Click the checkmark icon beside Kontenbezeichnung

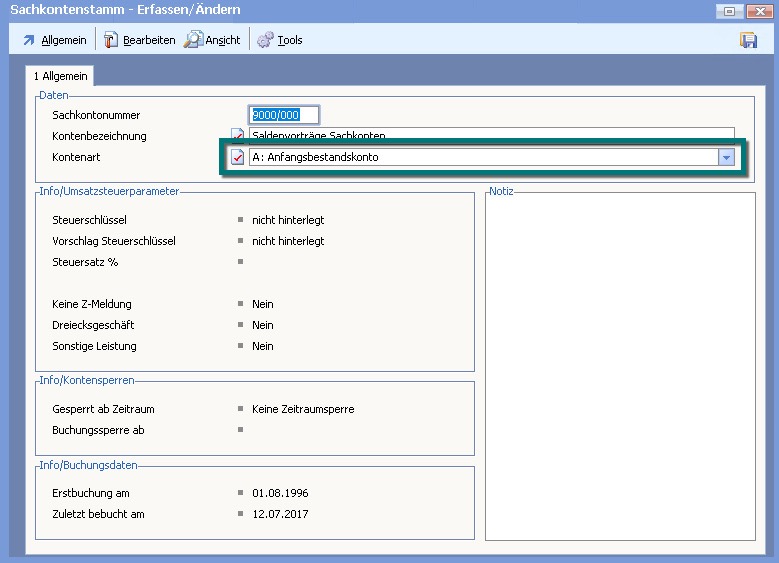pos(238,135)
